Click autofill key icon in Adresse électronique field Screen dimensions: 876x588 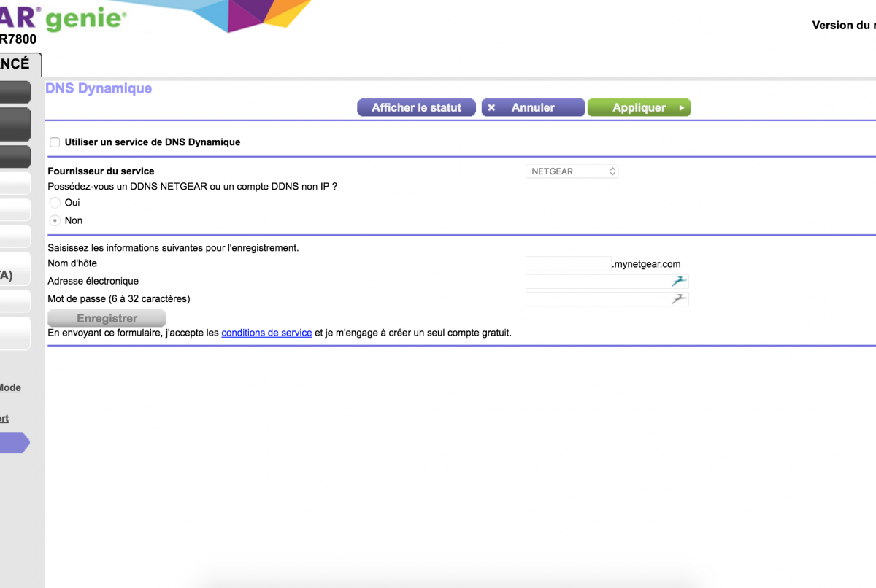point(680,282)
